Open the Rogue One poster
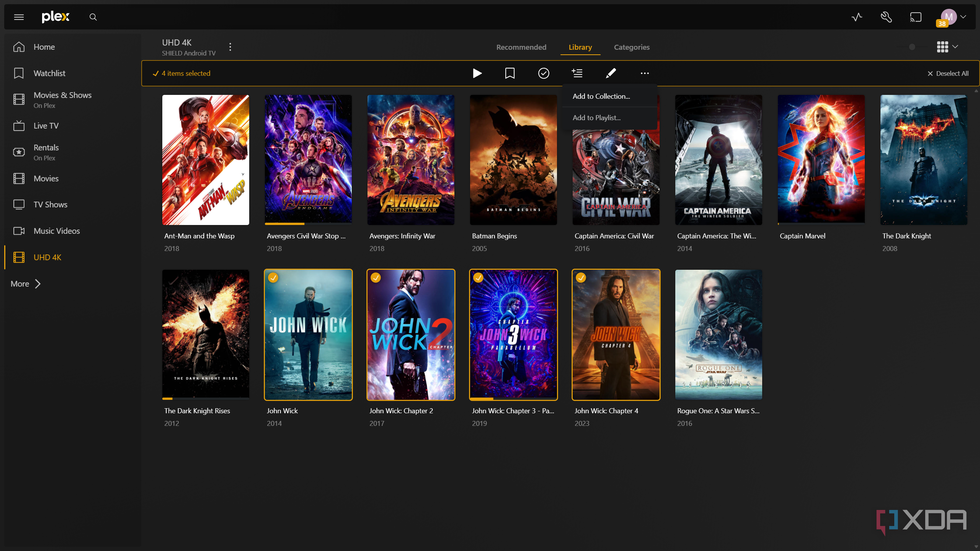The height and width of the screenshot is (551, 980). 718,335
